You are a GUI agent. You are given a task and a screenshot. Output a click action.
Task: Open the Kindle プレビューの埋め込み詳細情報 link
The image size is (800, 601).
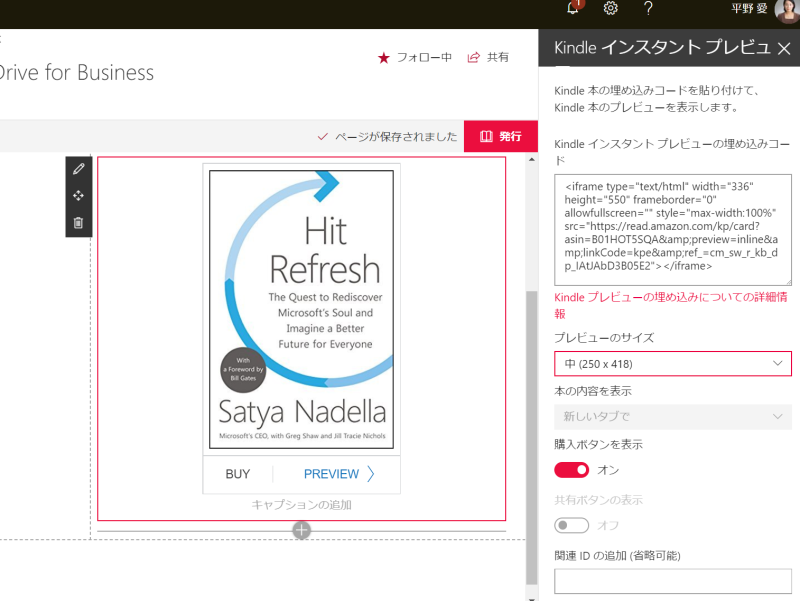[671, 305]
